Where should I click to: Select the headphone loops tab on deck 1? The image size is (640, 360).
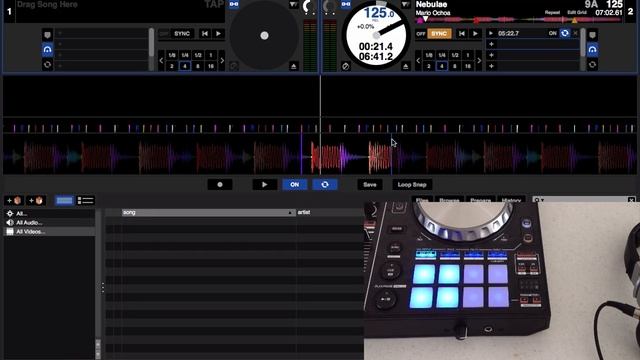47,50
